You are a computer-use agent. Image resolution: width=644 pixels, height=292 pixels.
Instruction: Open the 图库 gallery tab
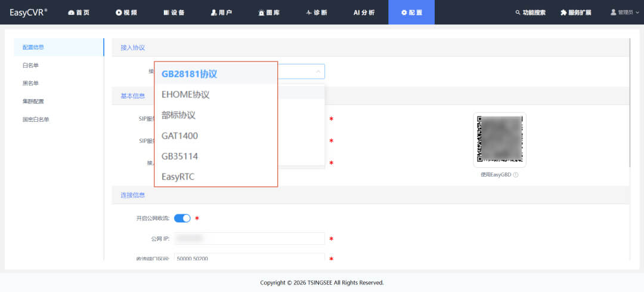(269, 13)
